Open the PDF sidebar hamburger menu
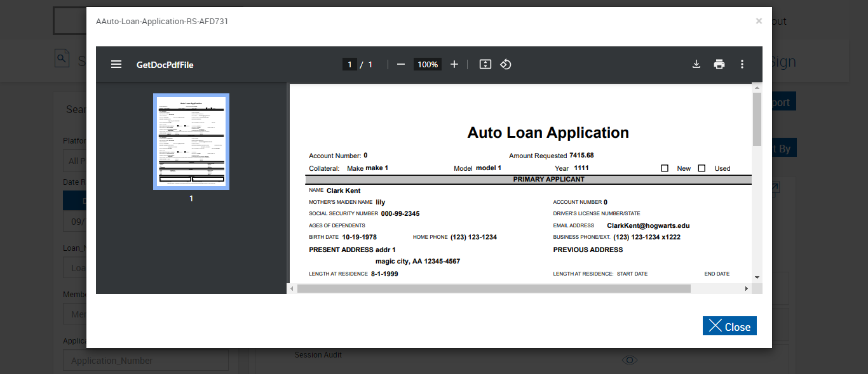 click(x=116, y=64)
